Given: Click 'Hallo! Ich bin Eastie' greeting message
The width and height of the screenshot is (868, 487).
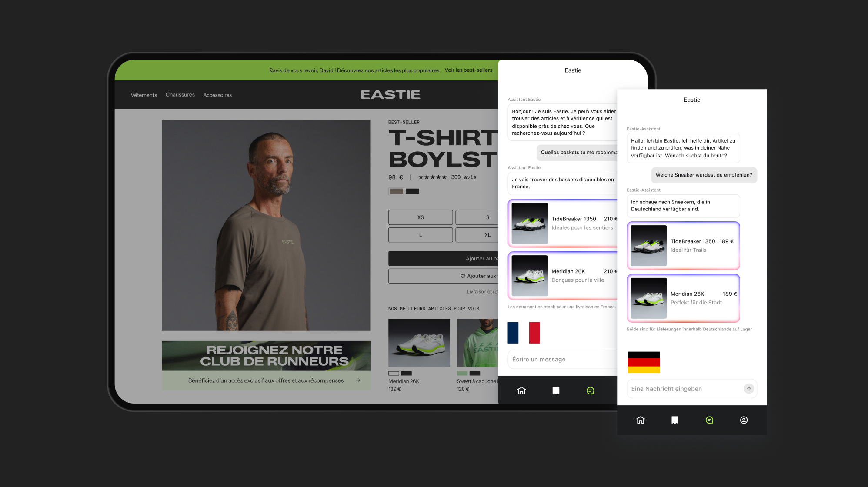Looking at the screenshot, I should tap(683, 148).
